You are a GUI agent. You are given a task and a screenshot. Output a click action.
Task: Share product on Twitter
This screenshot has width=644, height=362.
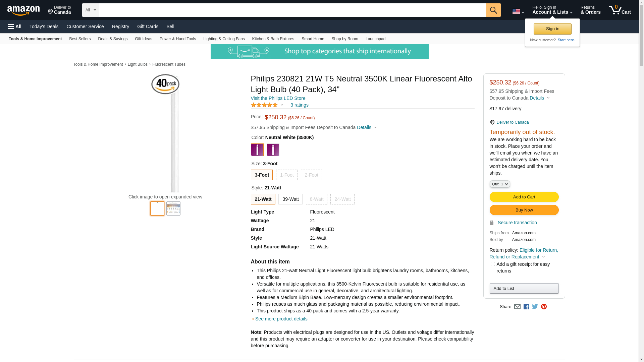(x=535, y=307)
